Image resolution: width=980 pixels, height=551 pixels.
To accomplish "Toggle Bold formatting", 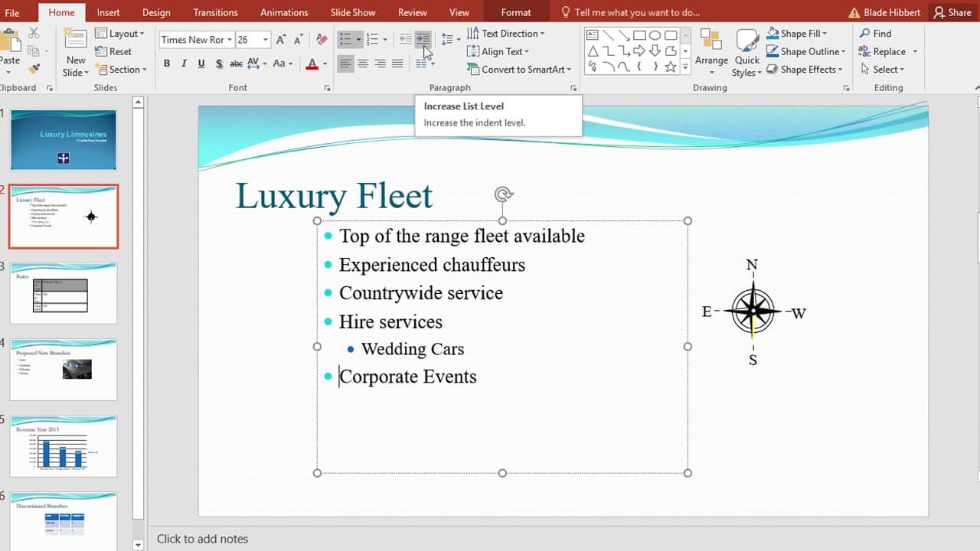I will click(x=167, y=64).
